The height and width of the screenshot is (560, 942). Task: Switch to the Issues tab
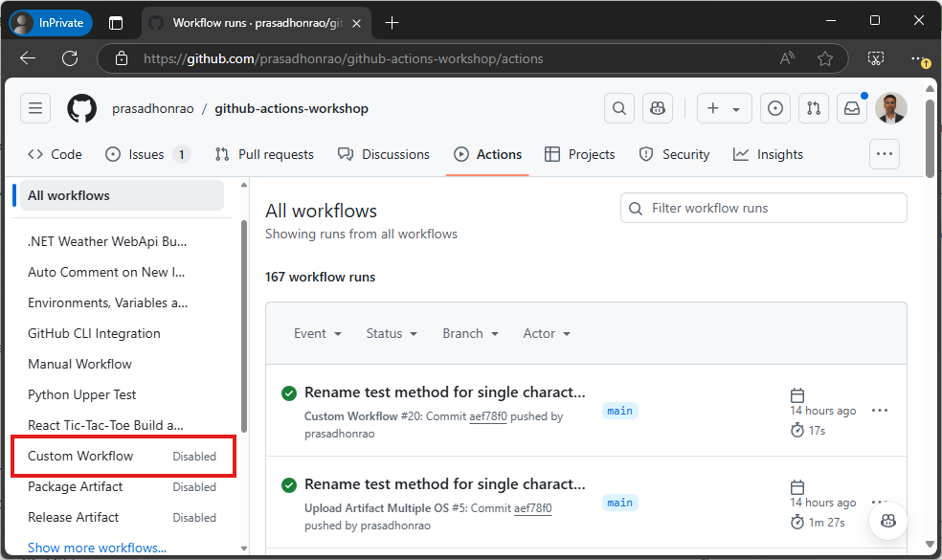click(x=147, y=154)
